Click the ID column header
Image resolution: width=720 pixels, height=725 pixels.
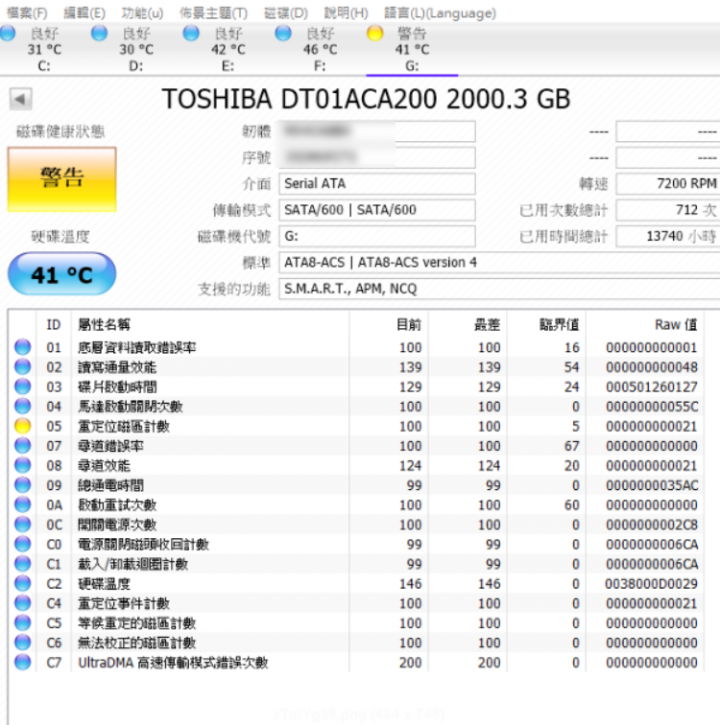(x=54, y=325)
